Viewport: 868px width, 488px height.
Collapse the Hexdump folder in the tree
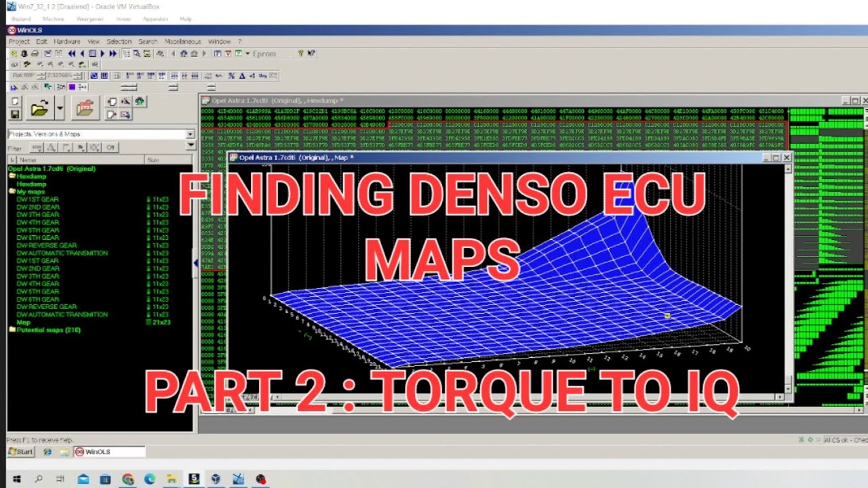[12, 176]
